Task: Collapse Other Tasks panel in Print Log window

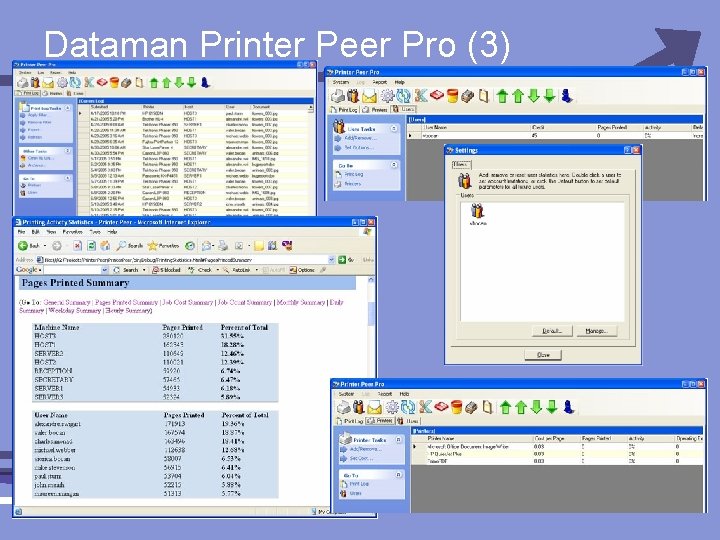Action: click(x=68, y=151)
